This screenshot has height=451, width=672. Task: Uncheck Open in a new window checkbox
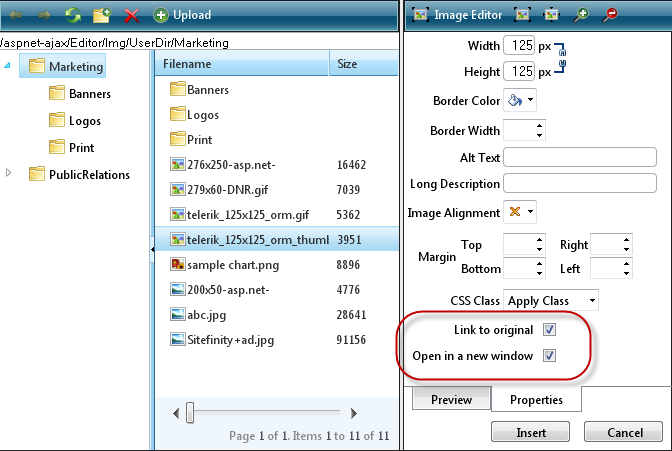(549, 356)
